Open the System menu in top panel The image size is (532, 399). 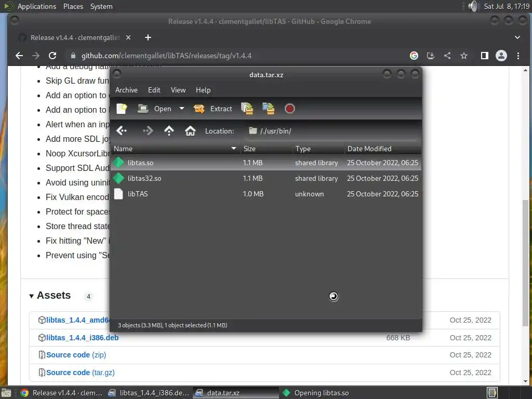101,6
